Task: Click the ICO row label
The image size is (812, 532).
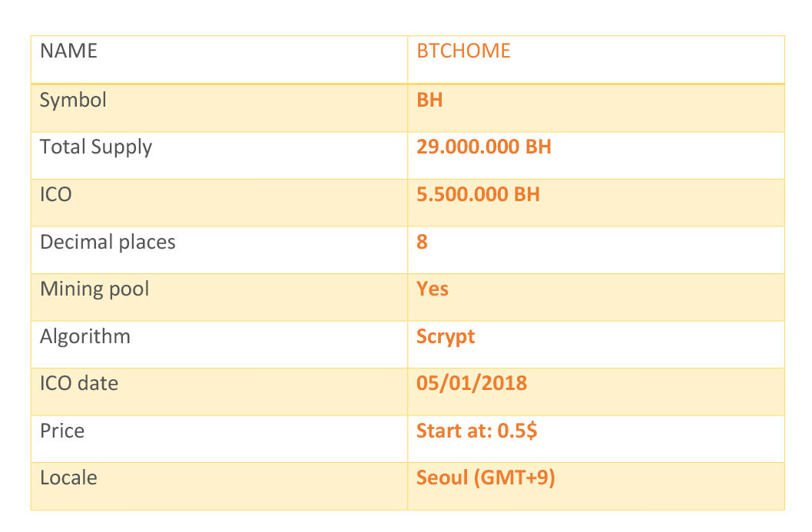Action: pos(56,194)
